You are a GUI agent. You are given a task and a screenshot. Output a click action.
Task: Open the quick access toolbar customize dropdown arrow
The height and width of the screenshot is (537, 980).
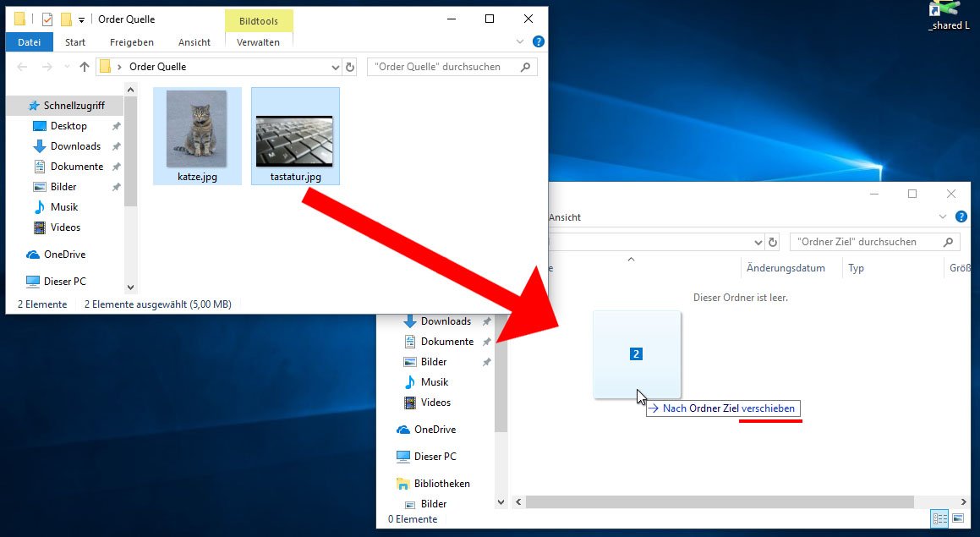(x=81, y=19)
